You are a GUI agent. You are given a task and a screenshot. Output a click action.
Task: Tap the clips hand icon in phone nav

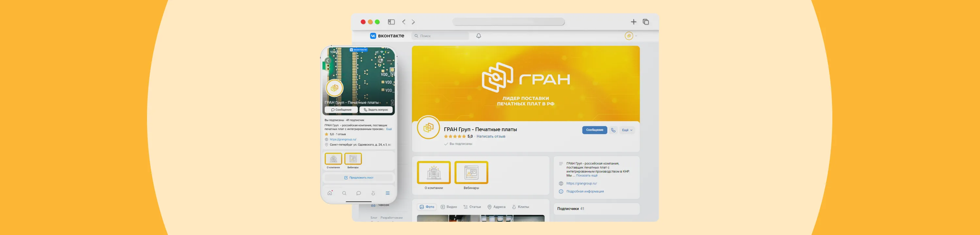(x=373, y=193)
